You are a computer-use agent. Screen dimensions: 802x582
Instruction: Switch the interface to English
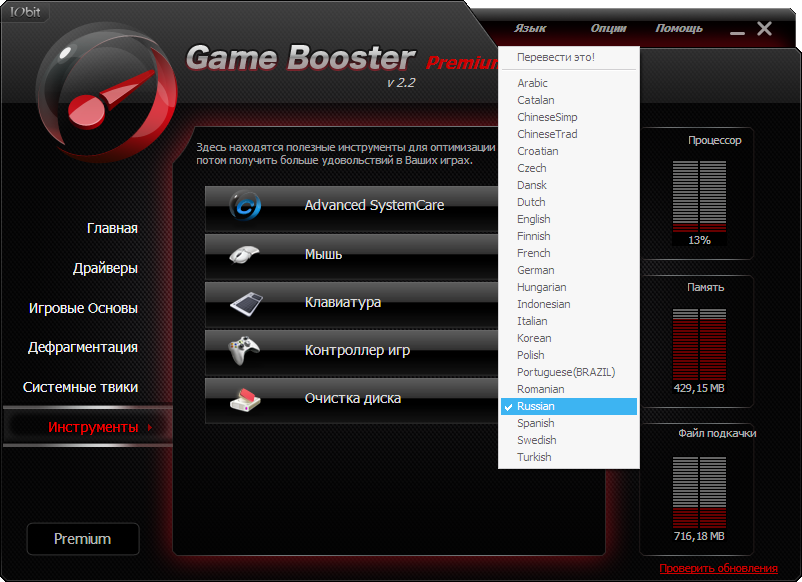click(569, 219)
